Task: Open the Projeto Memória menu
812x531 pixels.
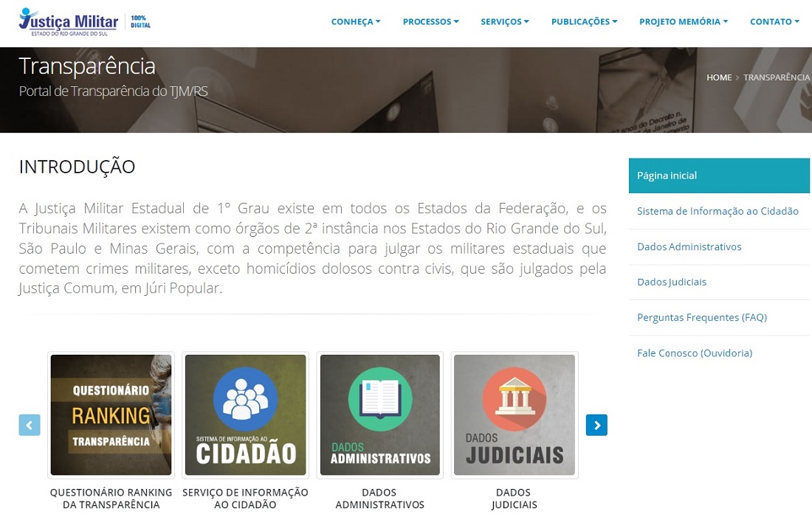Action: pyautogui.click(x=684, y=21)
